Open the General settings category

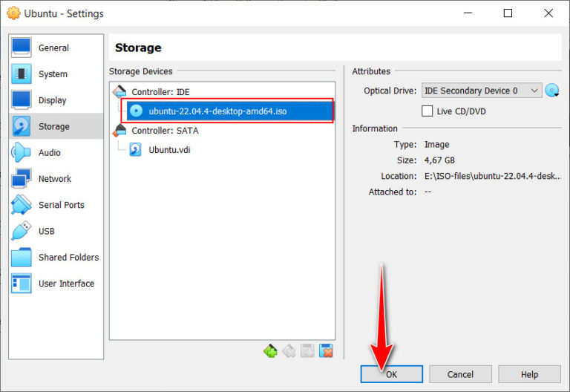(x=56, y=48)
